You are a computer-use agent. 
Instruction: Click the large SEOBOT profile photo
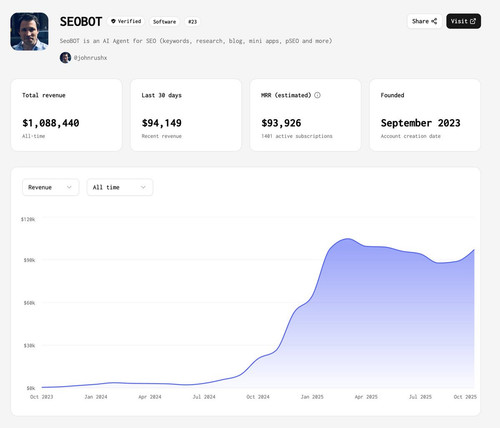(29, 32)
